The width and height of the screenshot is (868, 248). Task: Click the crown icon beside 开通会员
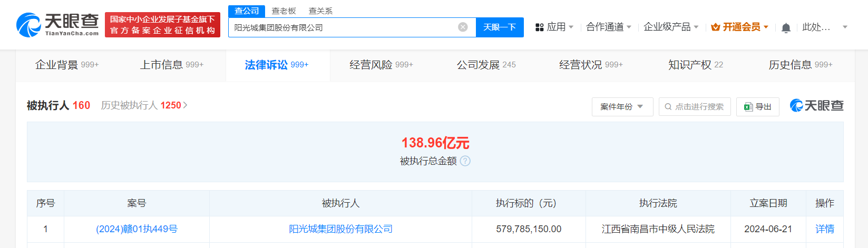715,27
